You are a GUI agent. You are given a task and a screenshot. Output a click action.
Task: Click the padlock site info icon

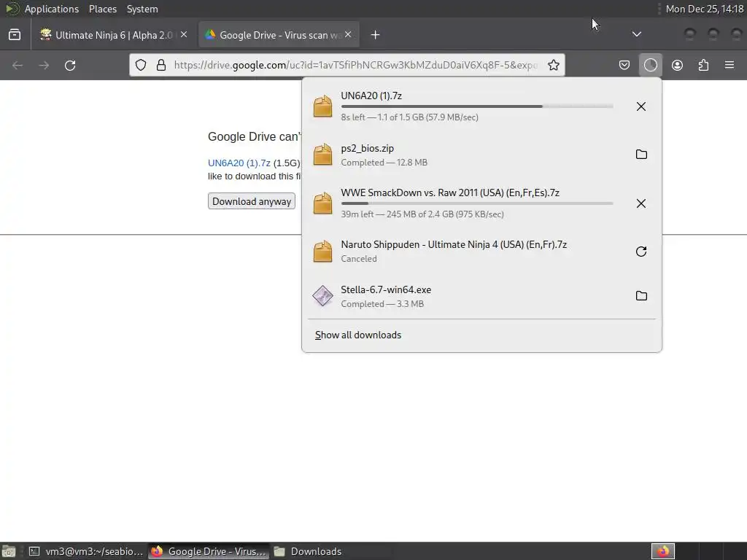point(161,65)
